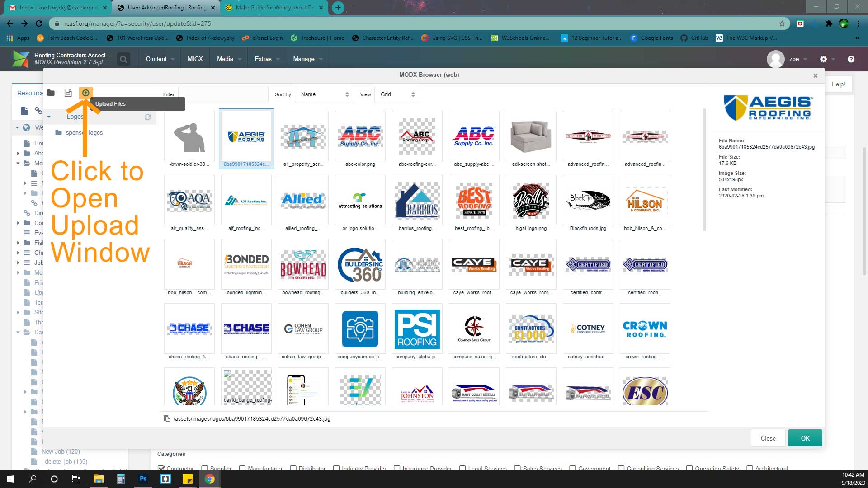Open the sponsor-logos folder in the tree
This screenshot has height=488, width=868.
coord(84,132)
